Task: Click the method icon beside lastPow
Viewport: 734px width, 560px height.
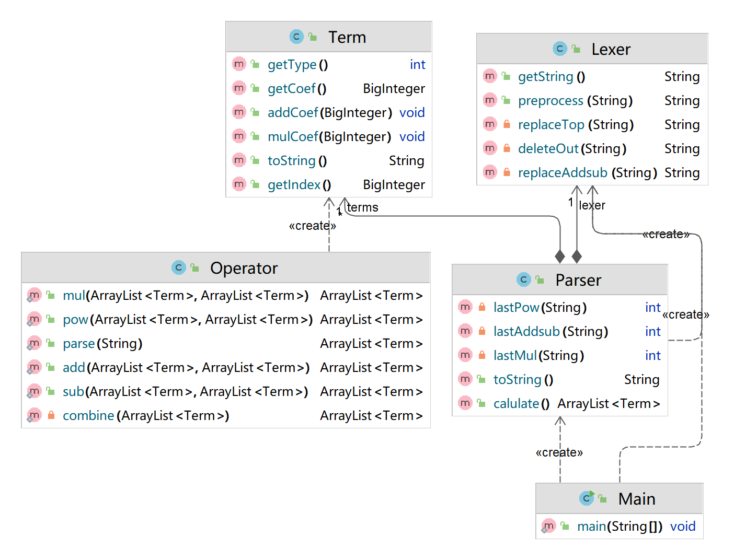Action: (x=465, y=307)
